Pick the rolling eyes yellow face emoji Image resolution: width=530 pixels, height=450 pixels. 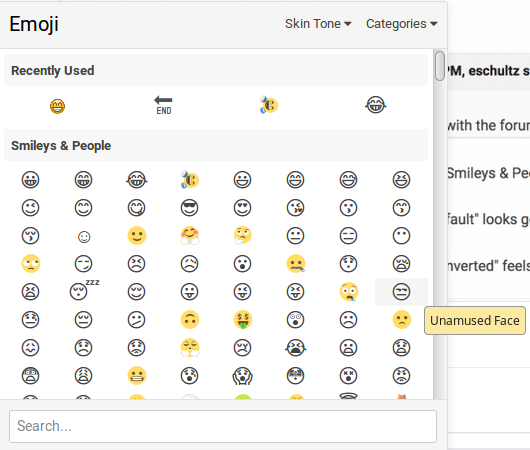pyautogui.click(x=31, y=263)
